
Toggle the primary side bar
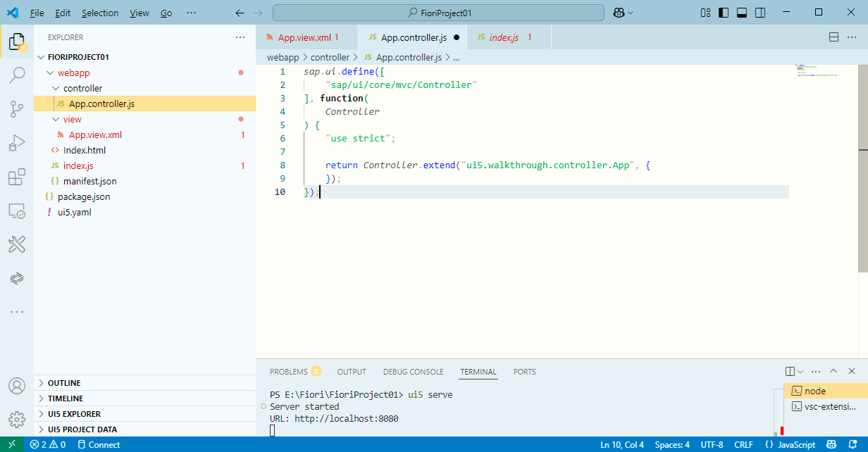[x=724, y=13]
